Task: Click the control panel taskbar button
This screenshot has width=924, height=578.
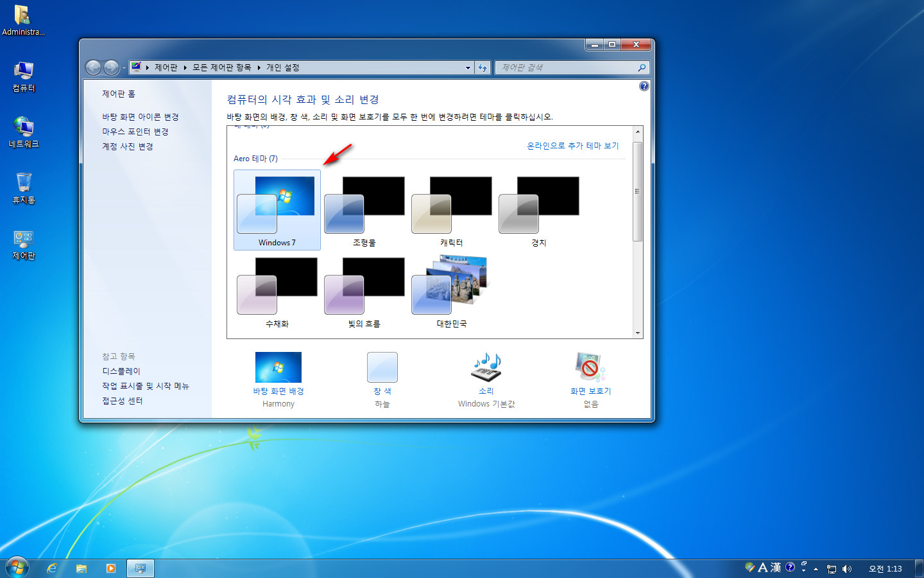Action: (x=141, y=568)
